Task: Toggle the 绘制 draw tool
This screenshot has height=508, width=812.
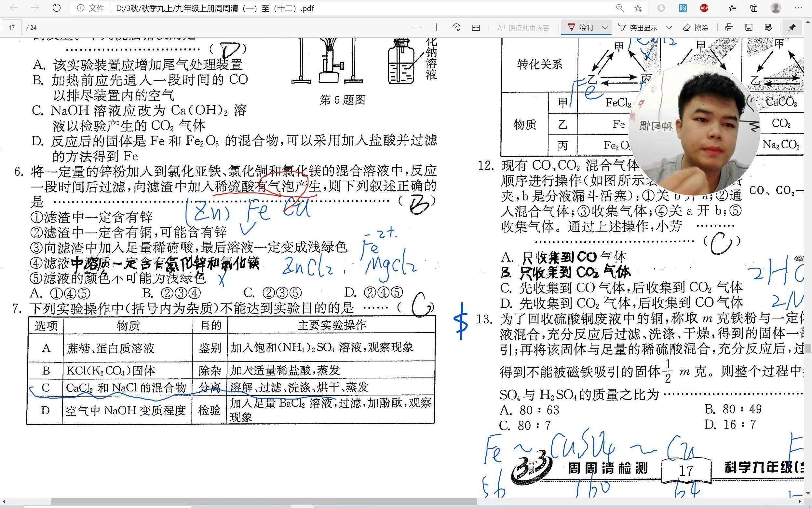Action: pyautogui.click(x=580, y=28)
